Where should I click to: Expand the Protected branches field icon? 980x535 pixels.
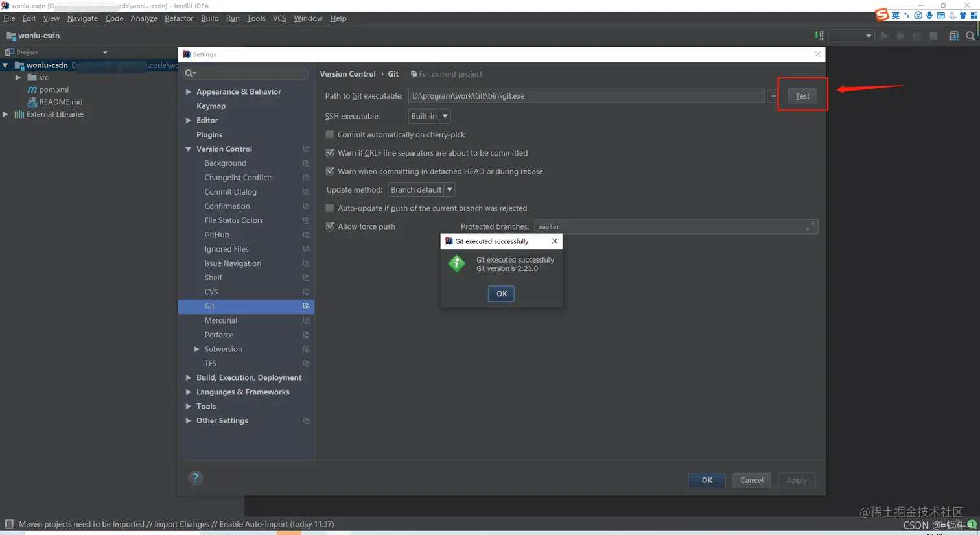coord(810,226)
